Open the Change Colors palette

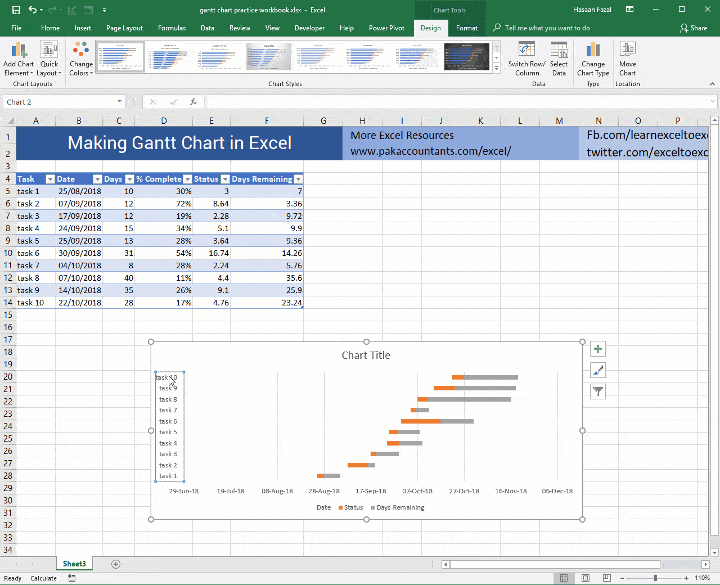tap(81, 59)
